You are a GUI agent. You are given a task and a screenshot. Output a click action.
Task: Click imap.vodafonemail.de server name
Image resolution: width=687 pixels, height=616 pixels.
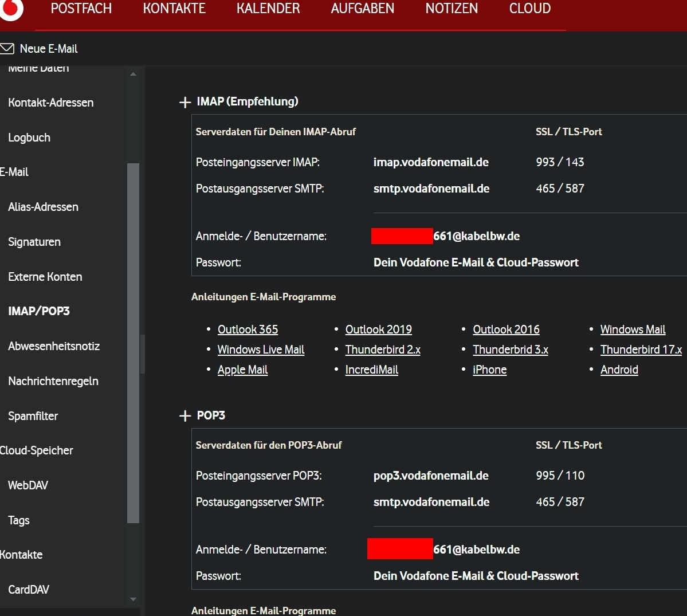click(x=431, y=162)
